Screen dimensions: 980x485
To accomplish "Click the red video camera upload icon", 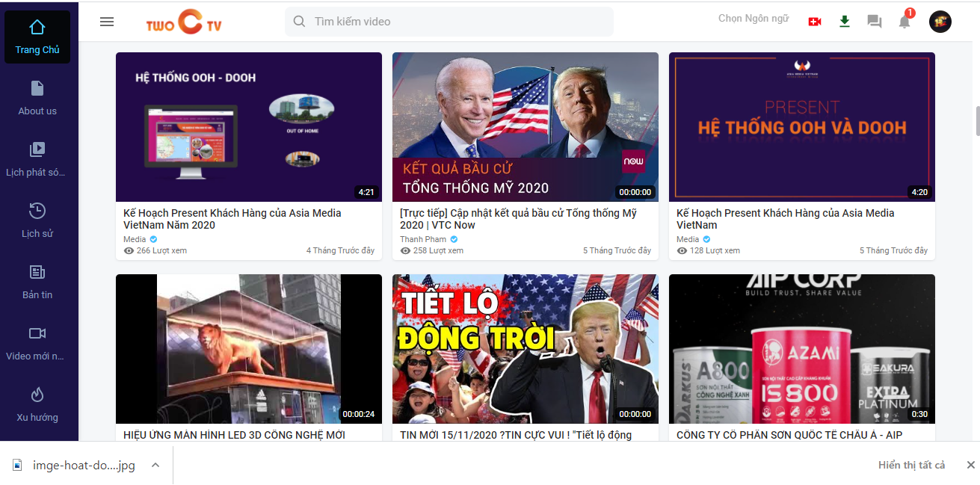I will tap(815, 22).
